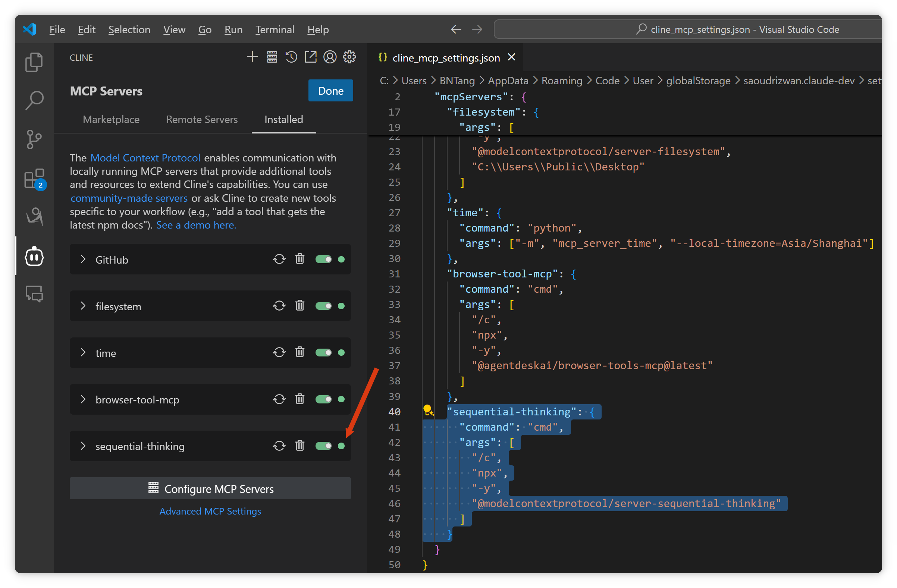Open Advanced MCP Settings link

point(210,511)
